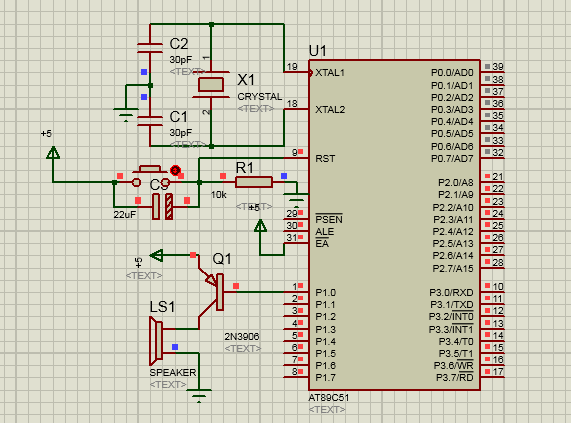Image resolution: width=571 pixels, height=423 pixels.
Task: Click the X1 reference label
Action: (246, 80)
